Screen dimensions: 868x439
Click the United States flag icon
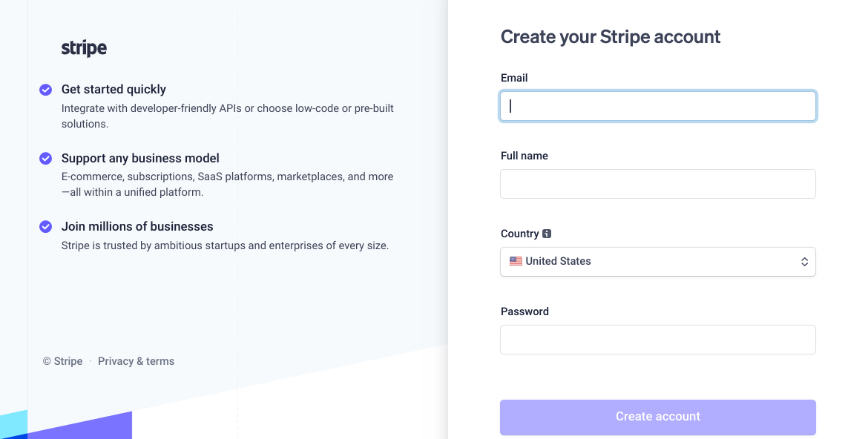click(516, 261)
